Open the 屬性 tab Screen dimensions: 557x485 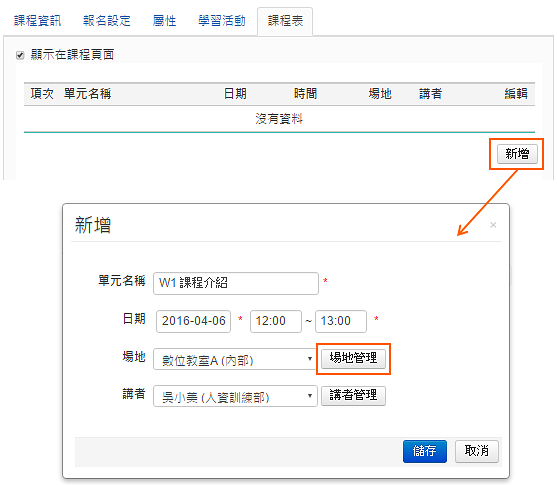tap(164, 21)
